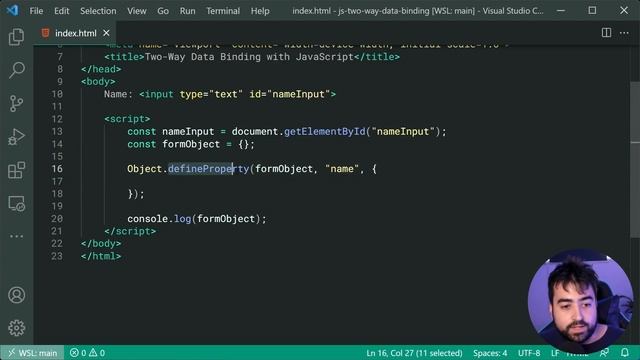Click the Ln 16, Col 27 cursor position
This screenshot has width=640, height=360.
tap(414, 353)
